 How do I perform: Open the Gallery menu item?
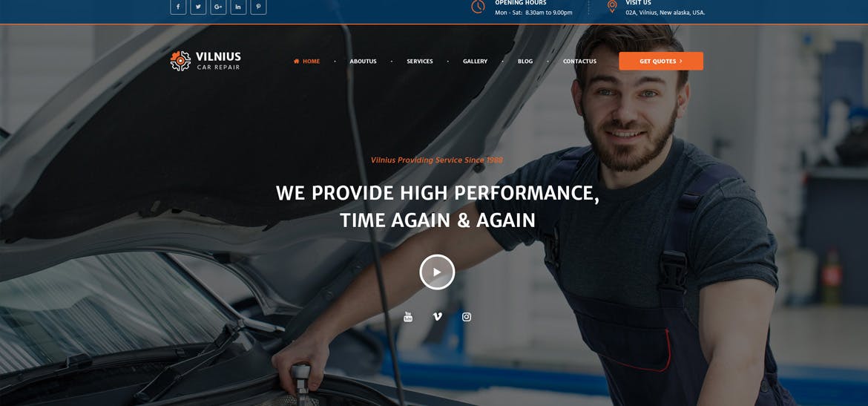(475, 62)
